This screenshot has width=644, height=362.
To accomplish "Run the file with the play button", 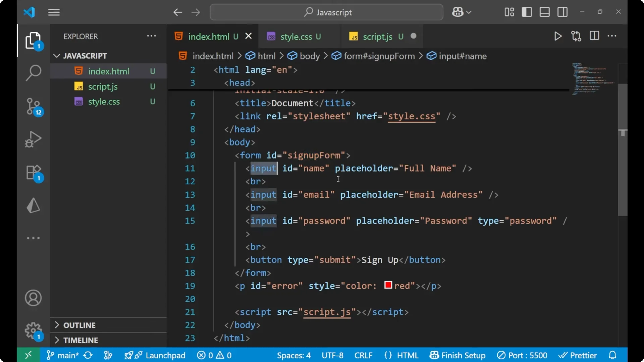I will point(558,36).
